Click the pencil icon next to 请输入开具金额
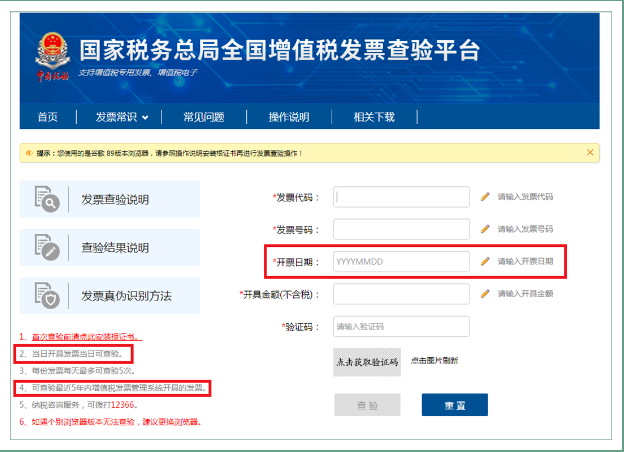The width and height of the screenshot is (624, 452). click(485, 294)
